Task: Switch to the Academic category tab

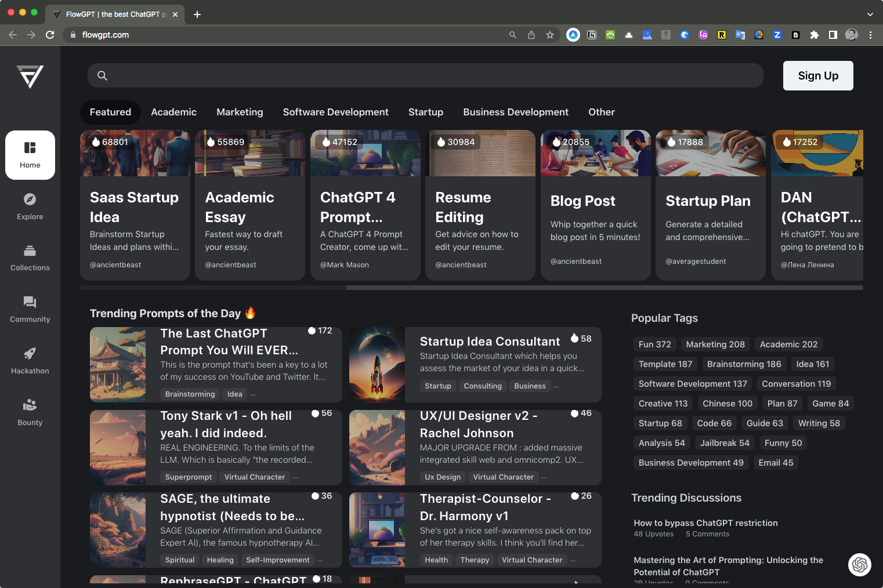Action: [x=173, y=112]
